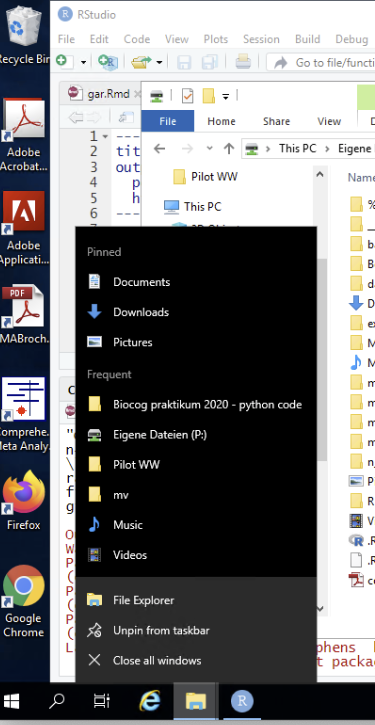Open the RStudio View menu
Screen dimensions: 375x725
point(177,39)
